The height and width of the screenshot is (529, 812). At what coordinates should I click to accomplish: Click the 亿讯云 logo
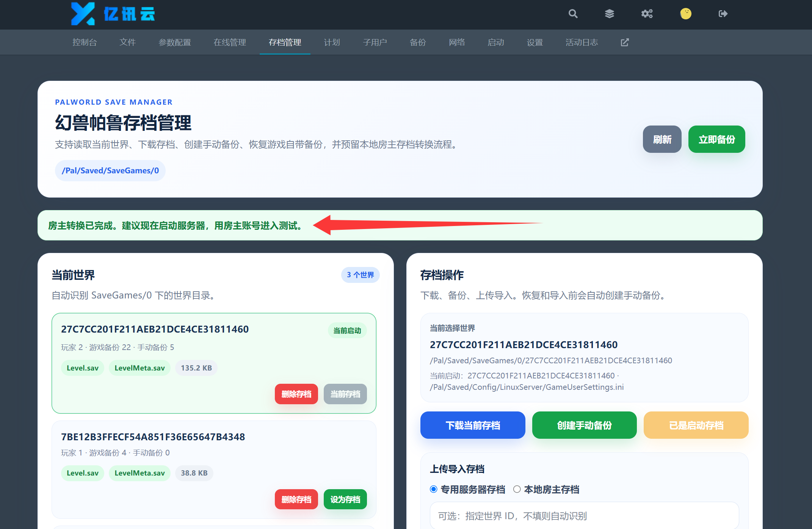(x=113, y=14)
